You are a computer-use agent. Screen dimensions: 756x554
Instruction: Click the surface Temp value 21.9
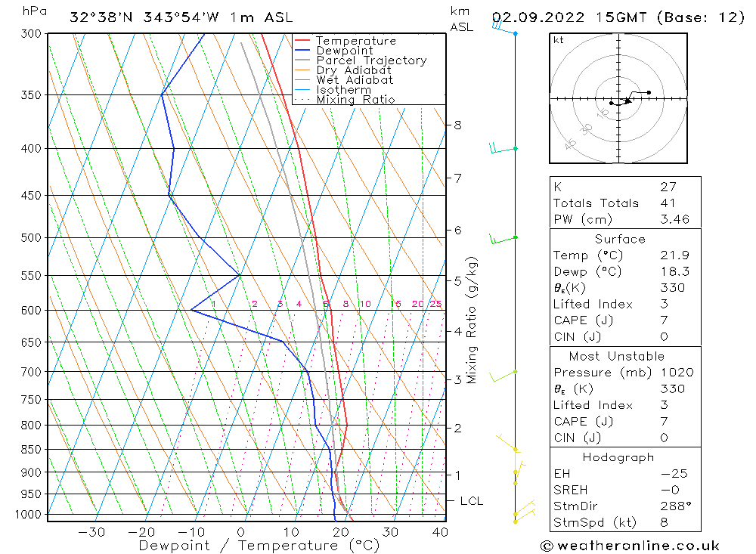674,255
